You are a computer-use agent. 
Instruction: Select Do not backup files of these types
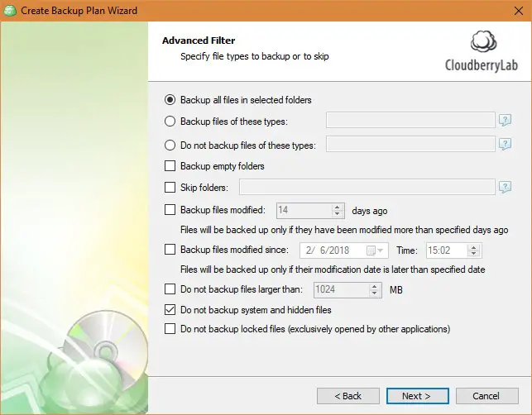point(170,145)
